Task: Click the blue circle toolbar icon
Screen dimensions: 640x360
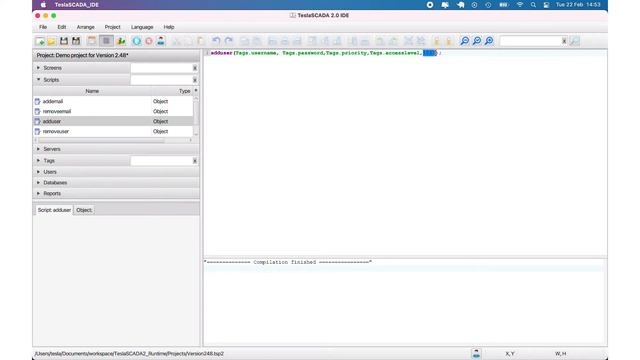Action: [137, 41]
